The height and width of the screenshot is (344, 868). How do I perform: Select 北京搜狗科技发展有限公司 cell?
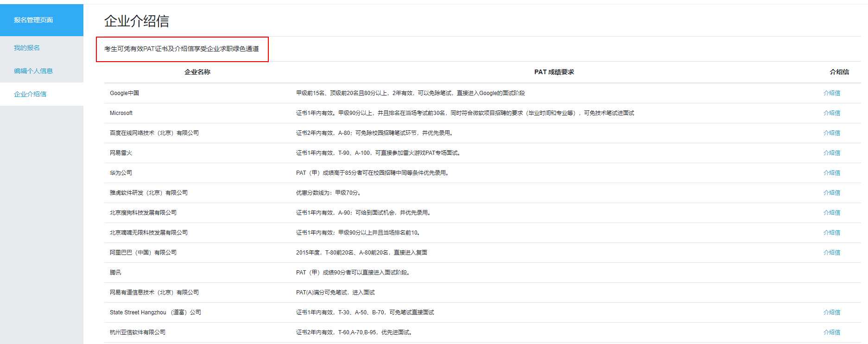[x=143, y=213]
